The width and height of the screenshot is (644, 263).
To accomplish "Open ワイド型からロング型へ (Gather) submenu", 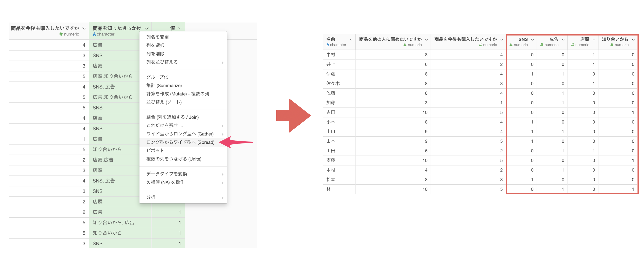I will click(183, 134).
